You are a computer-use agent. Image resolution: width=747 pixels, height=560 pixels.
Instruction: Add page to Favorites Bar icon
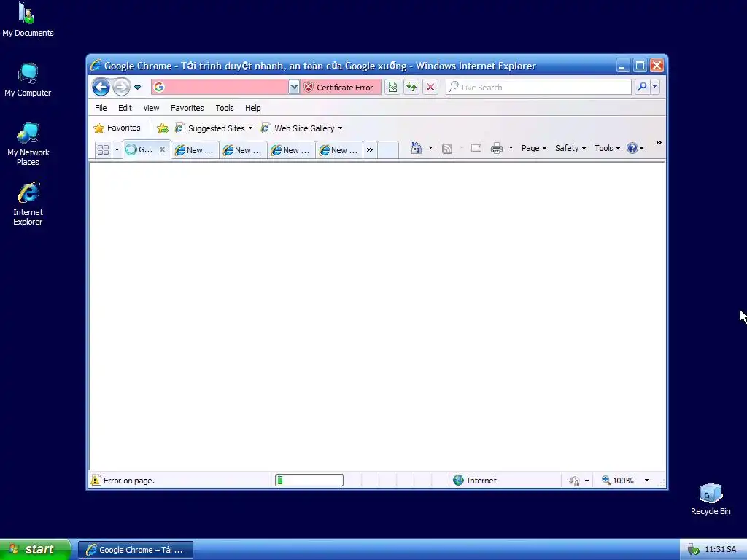point(163,128)
